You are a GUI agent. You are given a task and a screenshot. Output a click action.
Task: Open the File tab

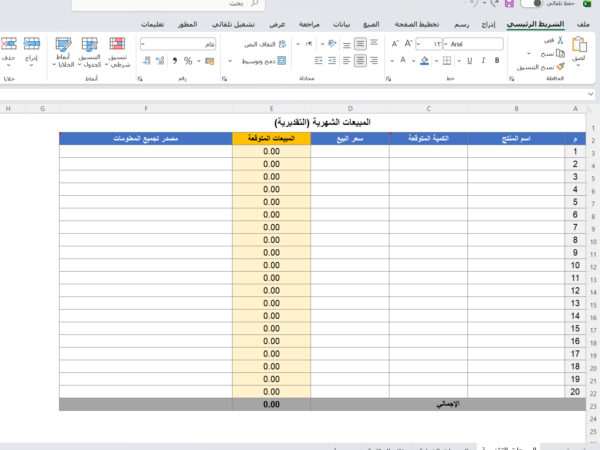583,24
